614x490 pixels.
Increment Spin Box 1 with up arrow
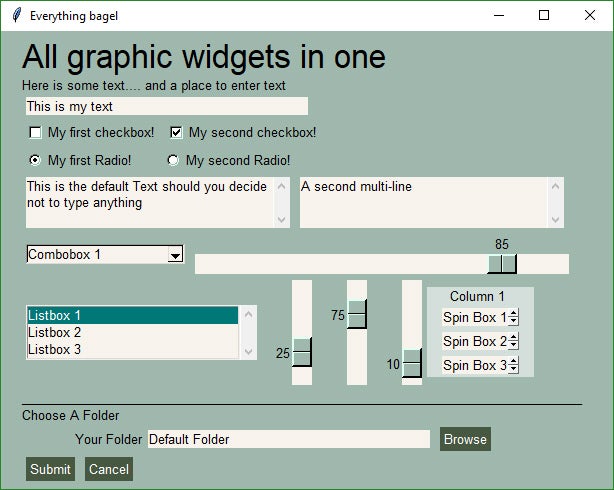click(x=513, y=313)
